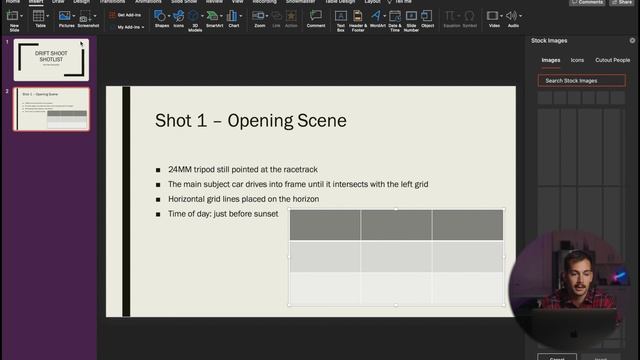Select slide 2 thumbnail Shot 1

click(x=51, y=109)
